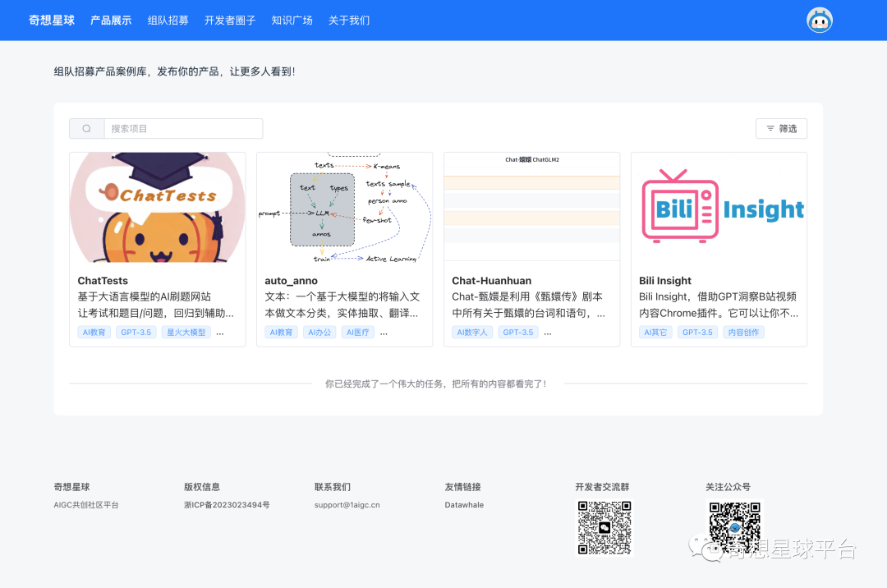Select the AI医疗 tag
Screen dimensions: 887x588
coord(357,333)
